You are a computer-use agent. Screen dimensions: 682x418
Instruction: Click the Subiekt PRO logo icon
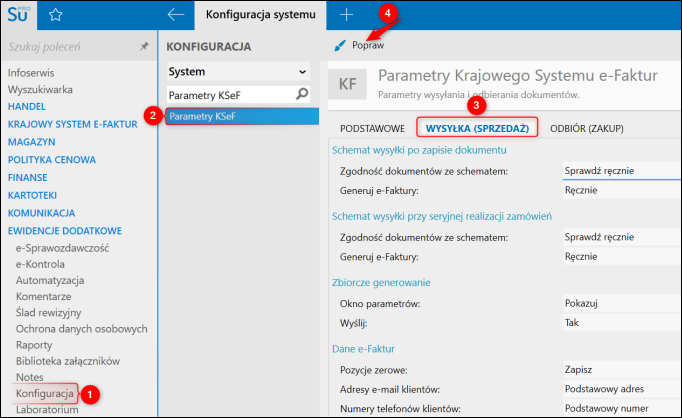coord(19,15)
